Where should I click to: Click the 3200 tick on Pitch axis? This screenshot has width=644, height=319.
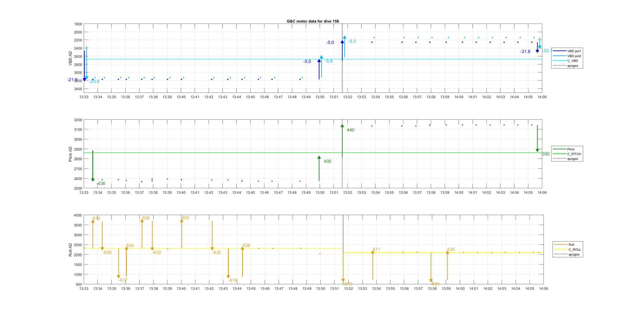78,120
